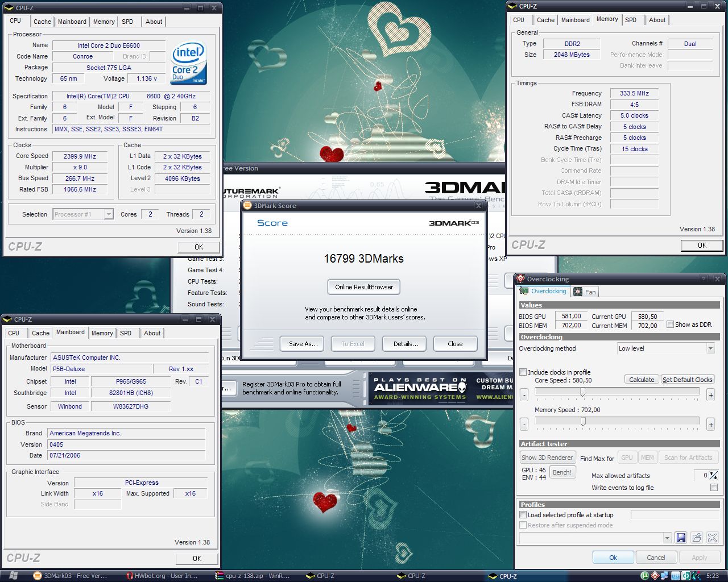The height and width of the screenshot is (582, 728).
Task: Click the network computers tray icon
Action: pyautogui.click(x=664, y=576)
